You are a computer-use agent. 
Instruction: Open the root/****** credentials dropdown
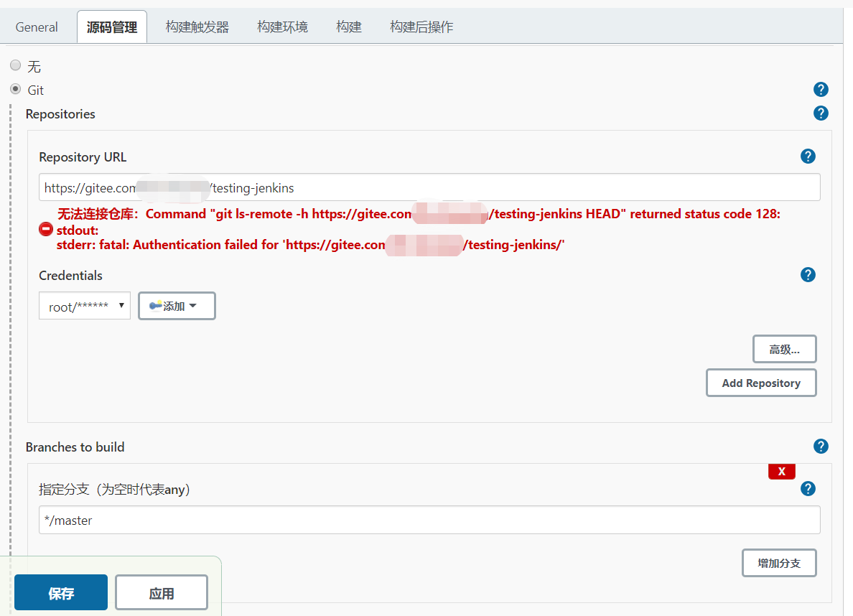pos(85,306)
